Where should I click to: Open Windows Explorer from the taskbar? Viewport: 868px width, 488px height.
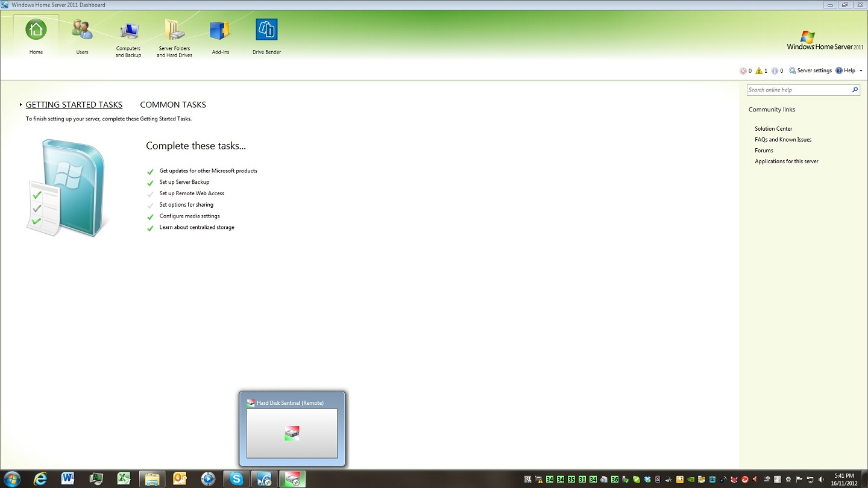(x=153, y=479)
